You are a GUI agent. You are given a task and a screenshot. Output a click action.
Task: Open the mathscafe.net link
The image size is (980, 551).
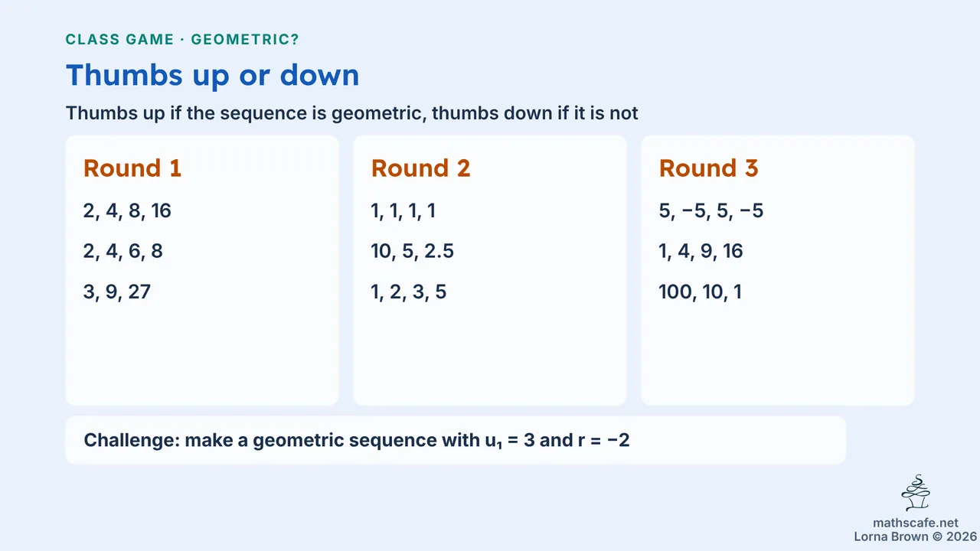click(916, 523)
